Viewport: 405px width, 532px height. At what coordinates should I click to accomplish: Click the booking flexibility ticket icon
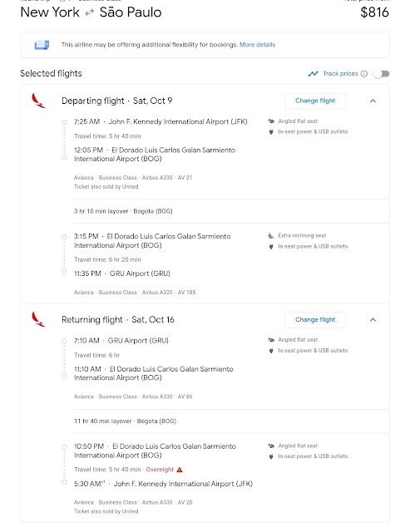pyautogui.click(x=42, y=45)
